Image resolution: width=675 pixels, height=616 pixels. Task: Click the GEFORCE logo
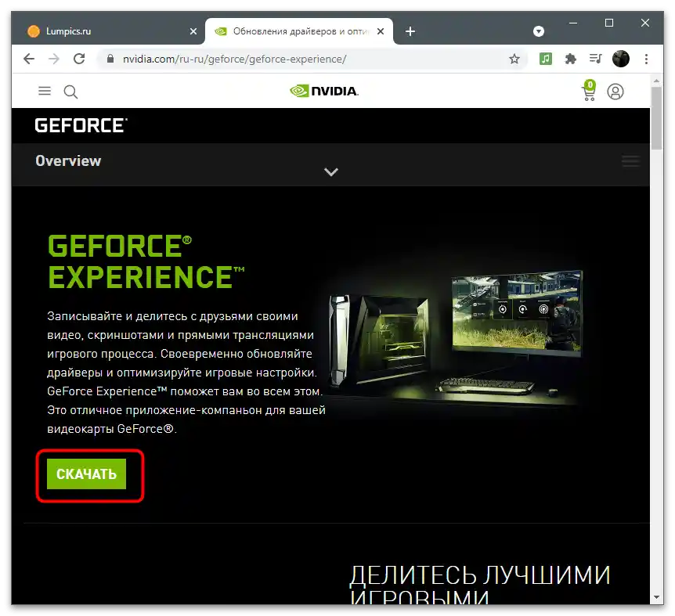[x=81, y=125]
